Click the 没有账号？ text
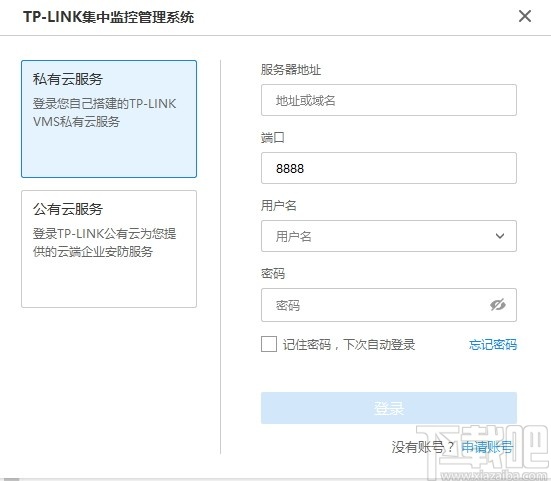This screenshot has height=481, width=551. click(x=423, y=447)
